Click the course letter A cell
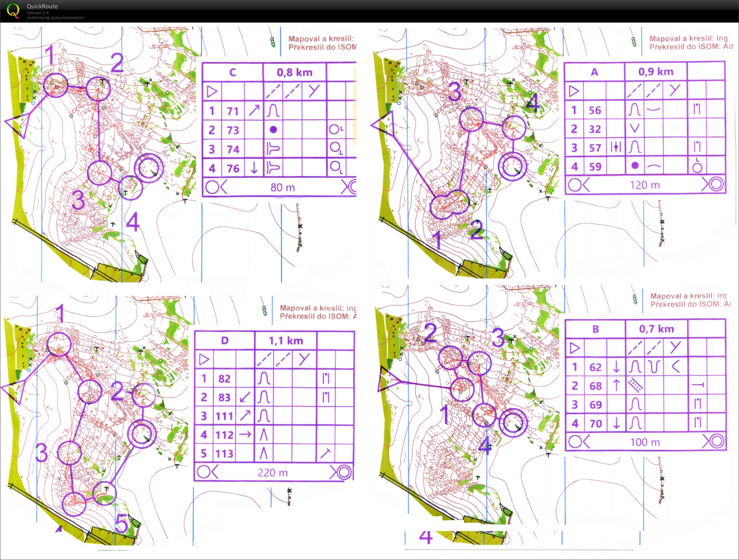 tap(594, 72)
